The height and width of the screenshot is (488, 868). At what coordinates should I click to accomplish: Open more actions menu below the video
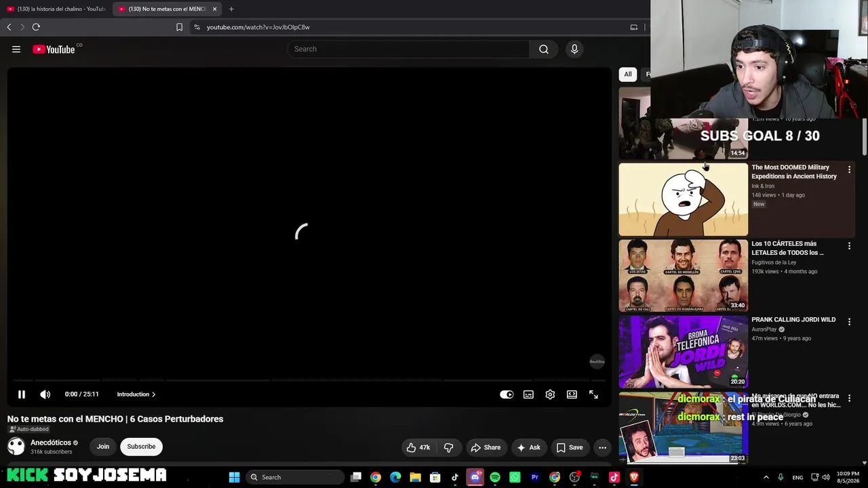coord(602,447)
